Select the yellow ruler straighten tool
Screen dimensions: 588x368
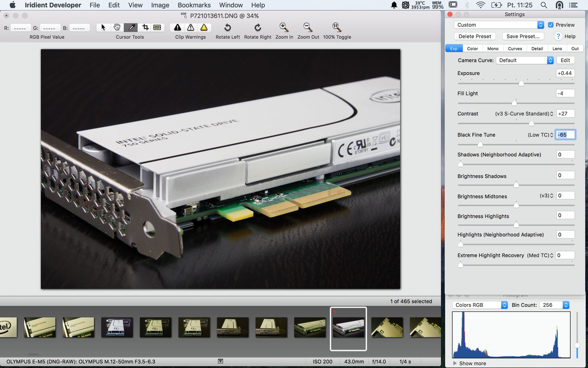click(x=157, y=27)
